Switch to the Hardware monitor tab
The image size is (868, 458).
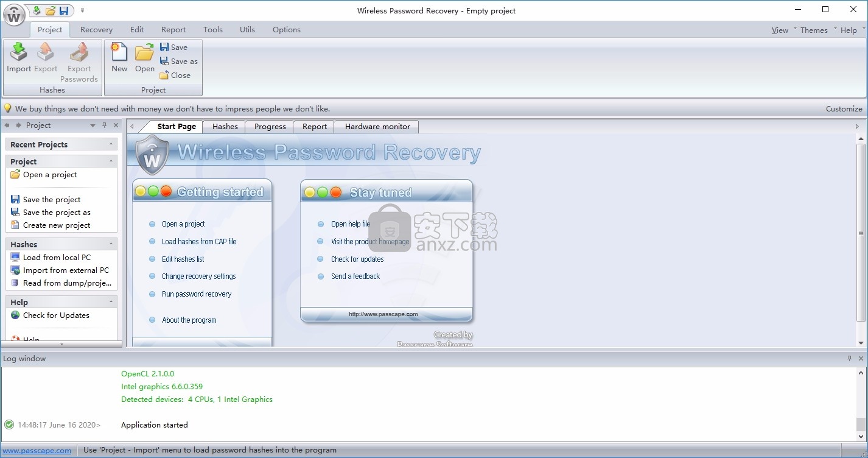click(x=377, y=127)
